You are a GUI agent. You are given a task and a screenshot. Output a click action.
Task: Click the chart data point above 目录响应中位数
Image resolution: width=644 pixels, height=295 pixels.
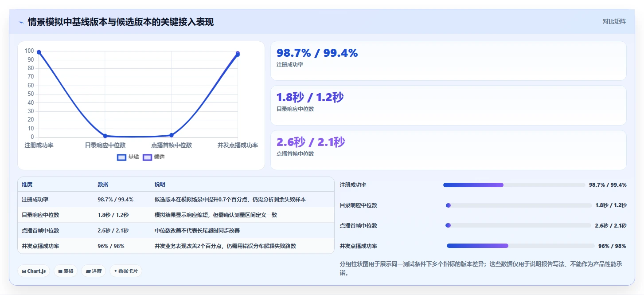[x=105, y=136]
